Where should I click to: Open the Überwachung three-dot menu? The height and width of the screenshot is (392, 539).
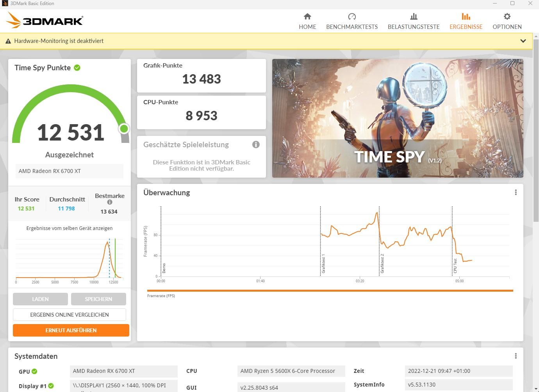(516, 192)
